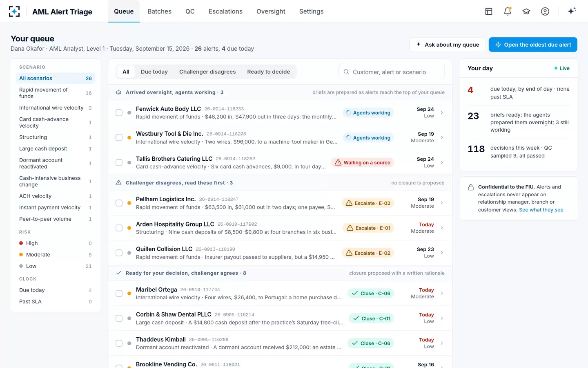588x368 pixels.
Task: Tick the checkbox for Fenwick Auto Body LLC
Action: pos(119,112)
